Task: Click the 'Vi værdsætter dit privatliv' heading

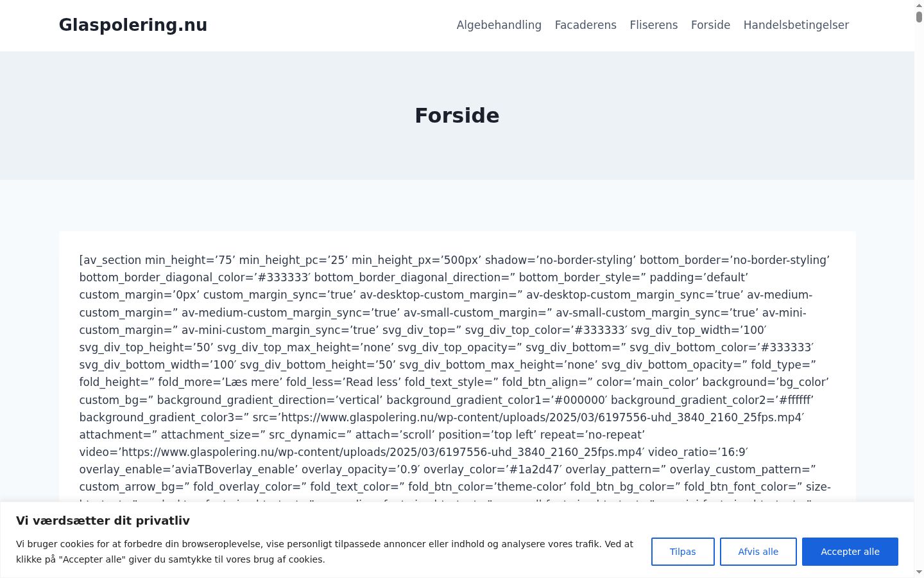Action: pos(103,520)
